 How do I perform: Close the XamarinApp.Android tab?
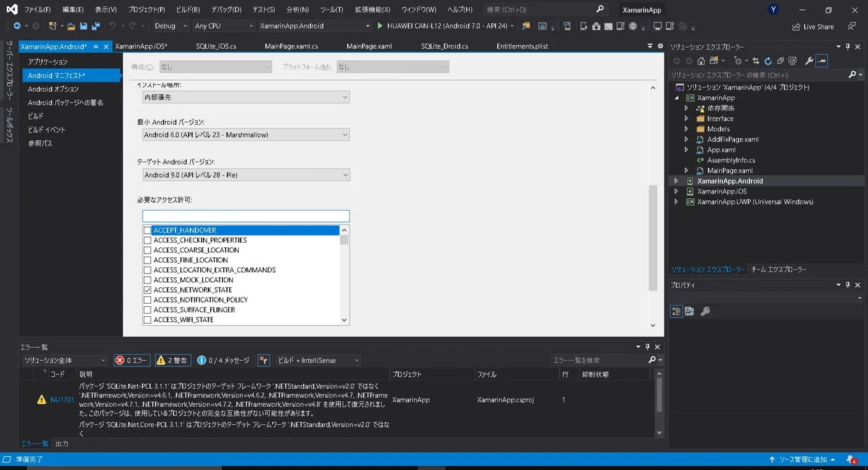tap(106, 47)
